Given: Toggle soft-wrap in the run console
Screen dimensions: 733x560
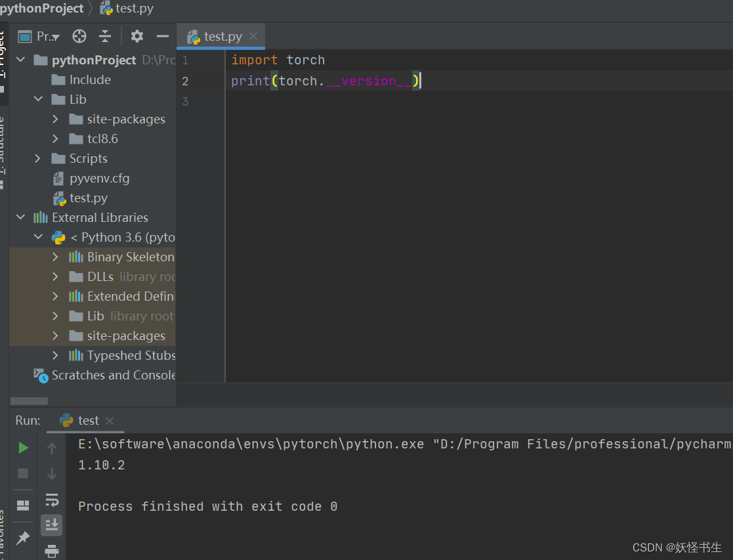Looking at the screenshot, I should coord(52,500).
